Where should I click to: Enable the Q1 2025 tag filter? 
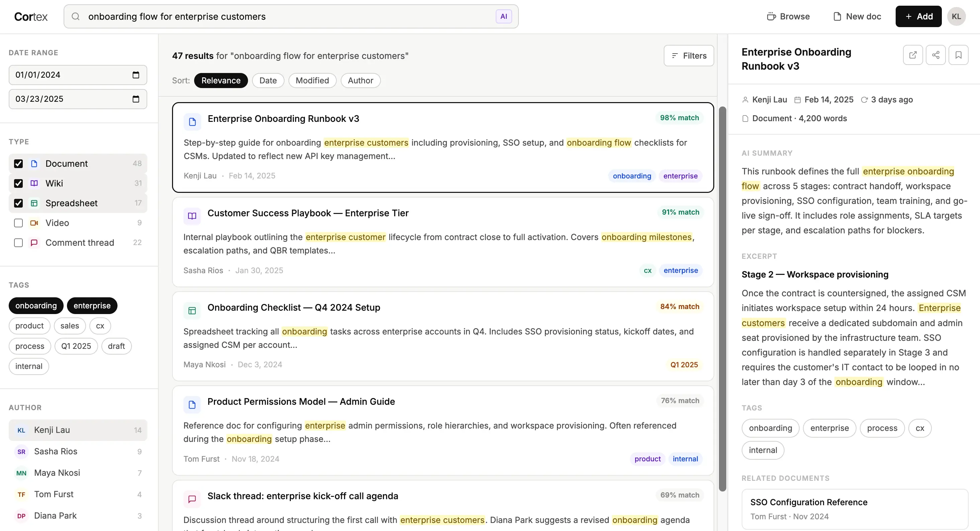tap(76, 346)
